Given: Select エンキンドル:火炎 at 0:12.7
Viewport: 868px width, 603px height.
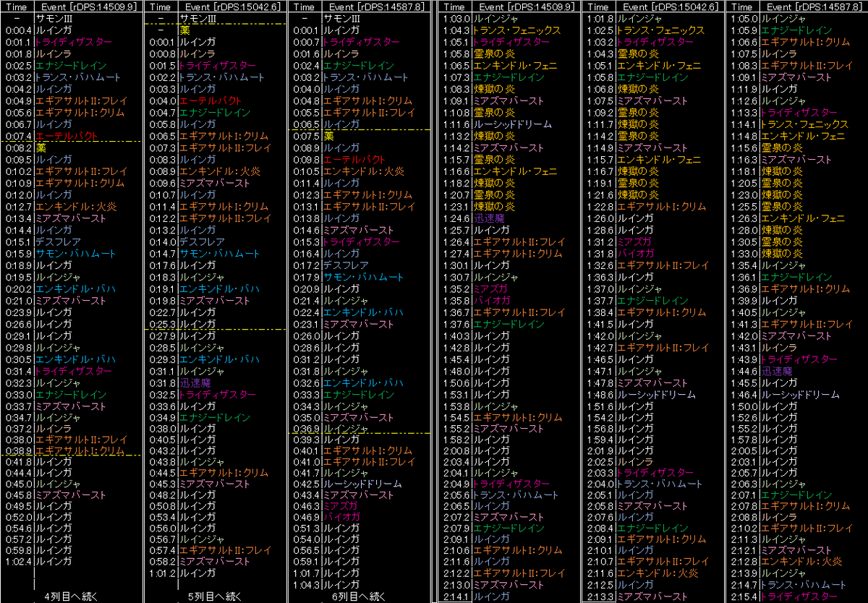Looking at the screenshot, I should coord(76,206).
